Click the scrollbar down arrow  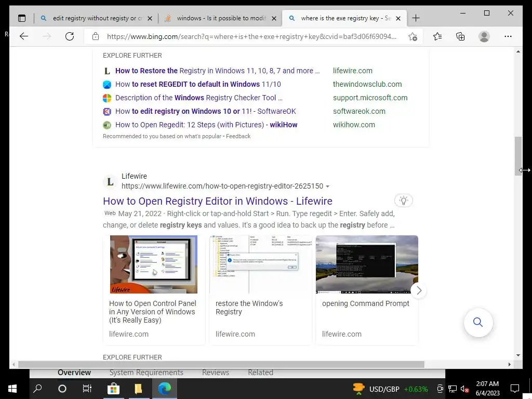click(518, 355)
